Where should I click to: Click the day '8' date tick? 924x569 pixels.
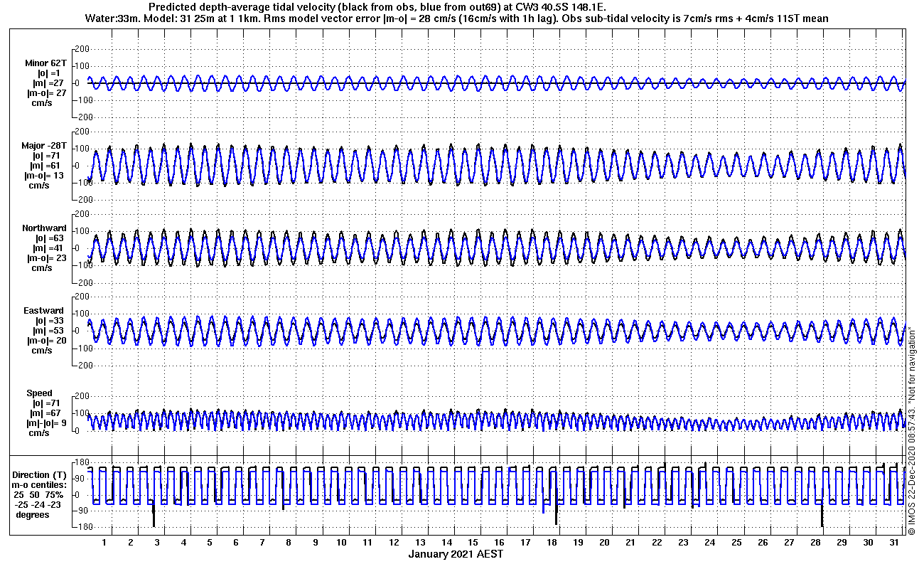click(x=289, y=543)
